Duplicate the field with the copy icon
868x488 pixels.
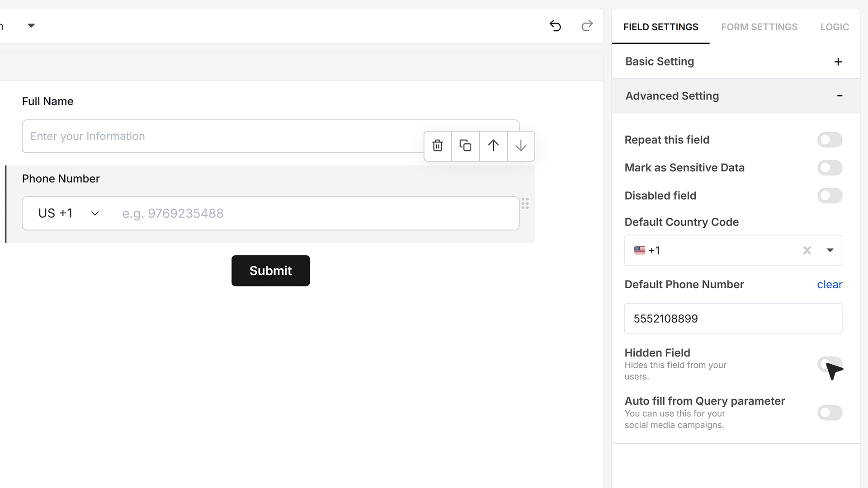pos(465,145)
